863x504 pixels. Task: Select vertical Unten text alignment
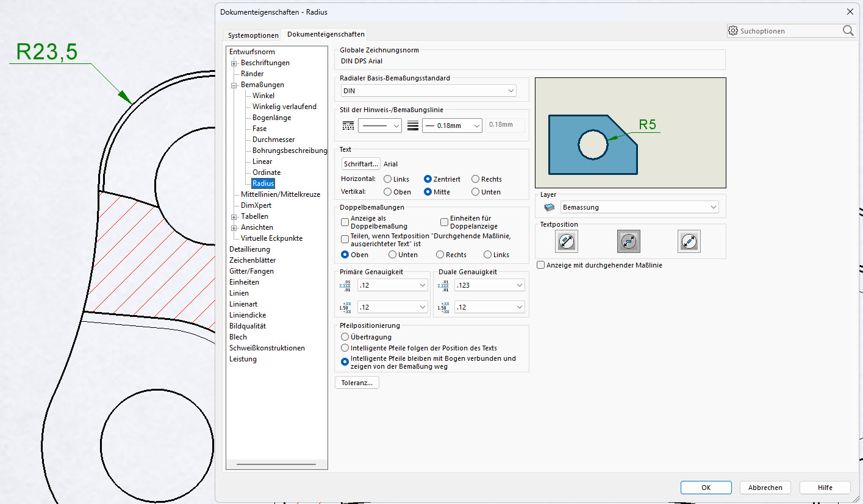pyautogui.click(x=476, y=192)
